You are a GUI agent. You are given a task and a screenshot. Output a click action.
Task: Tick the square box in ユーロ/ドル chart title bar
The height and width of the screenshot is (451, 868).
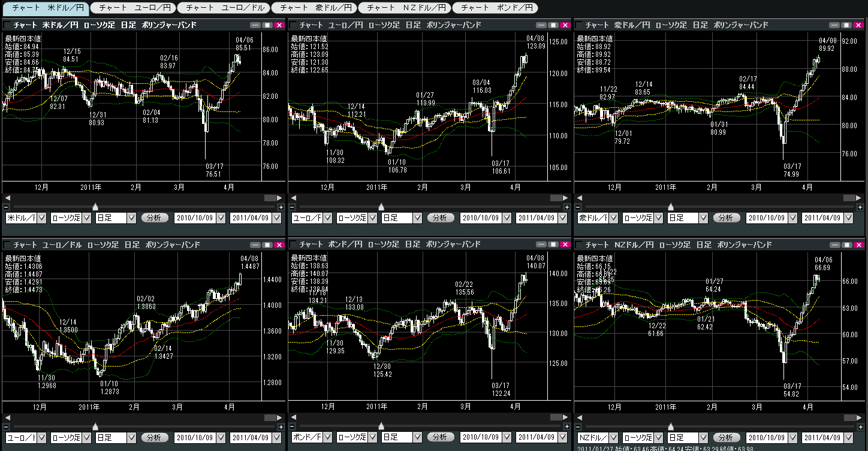[7, 244]
